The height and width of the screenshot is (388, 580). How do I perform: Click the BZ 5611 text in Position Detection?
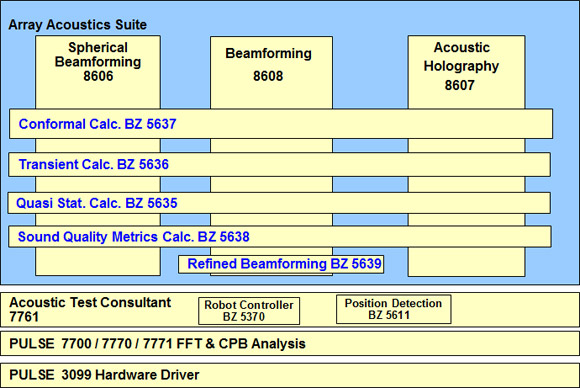[x=389, y=315]
